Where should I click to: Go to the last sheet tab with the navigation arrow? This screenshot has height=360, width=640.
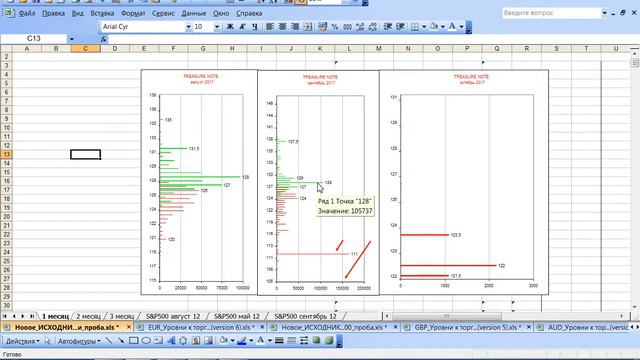32,316
